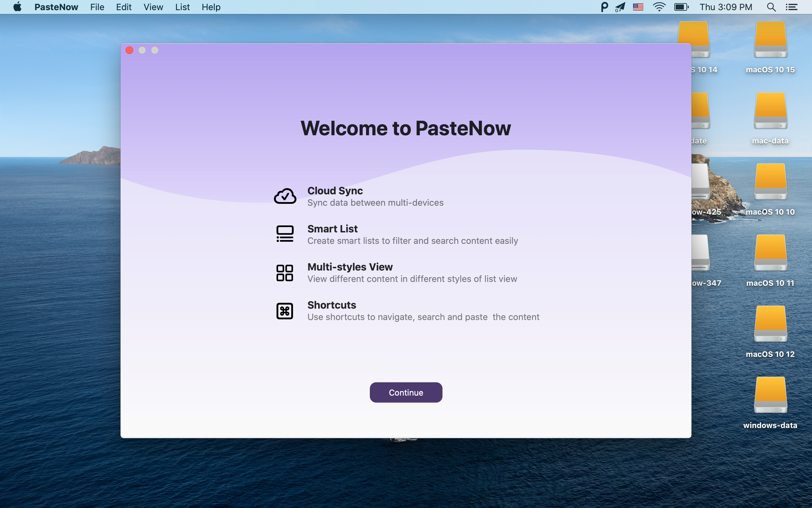
Task: Click the Continue button
Action: coord(406,392)
